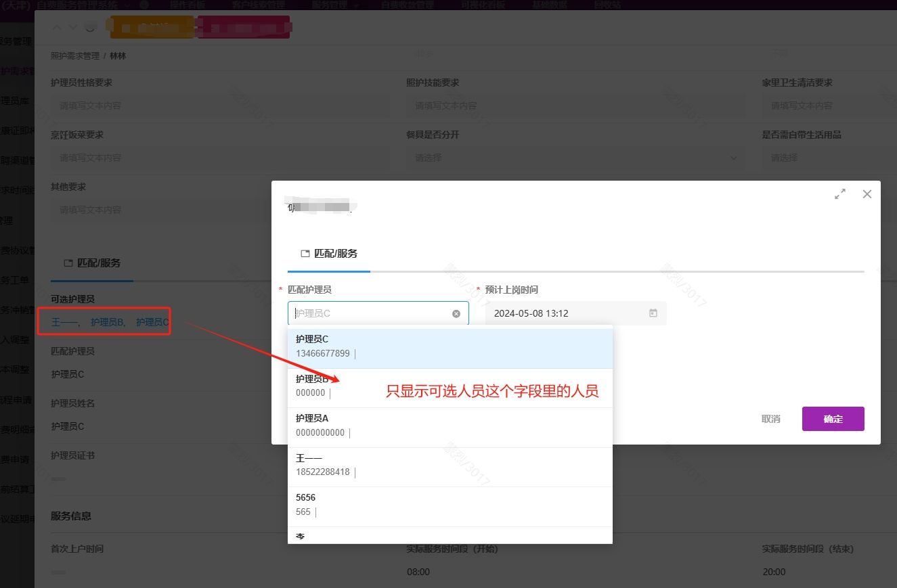Click the avatar icon in the top tab bar
897x588 pixels.
pos(89,27)
